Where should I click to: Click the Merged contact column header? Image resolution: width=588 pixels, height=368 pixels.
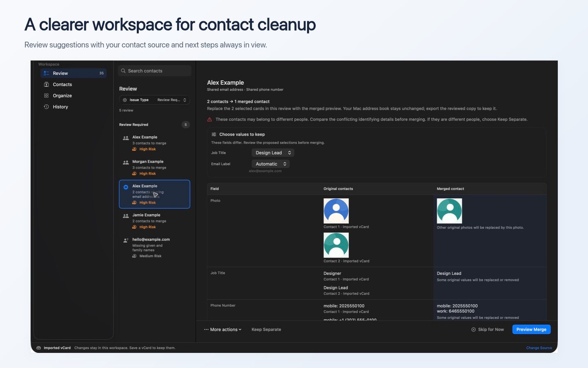click(x=450, y=189)
